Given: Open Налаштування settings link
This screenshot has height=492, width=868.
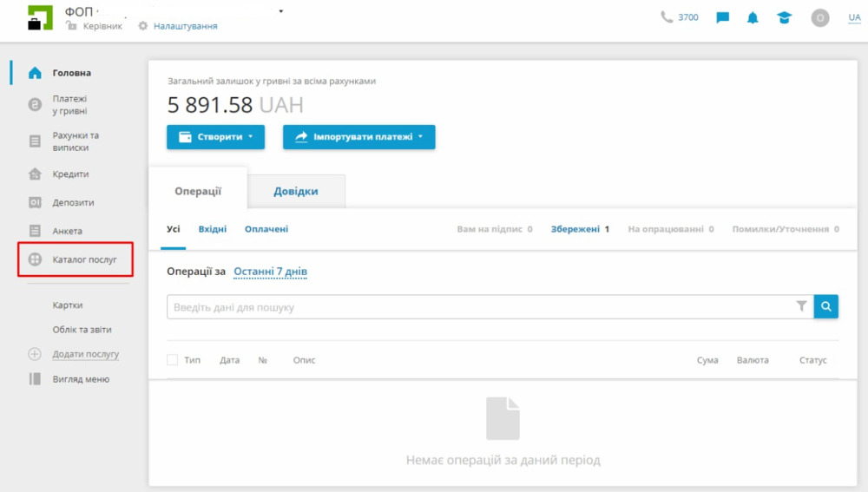Looking at the screenshot, I should 185,26.
